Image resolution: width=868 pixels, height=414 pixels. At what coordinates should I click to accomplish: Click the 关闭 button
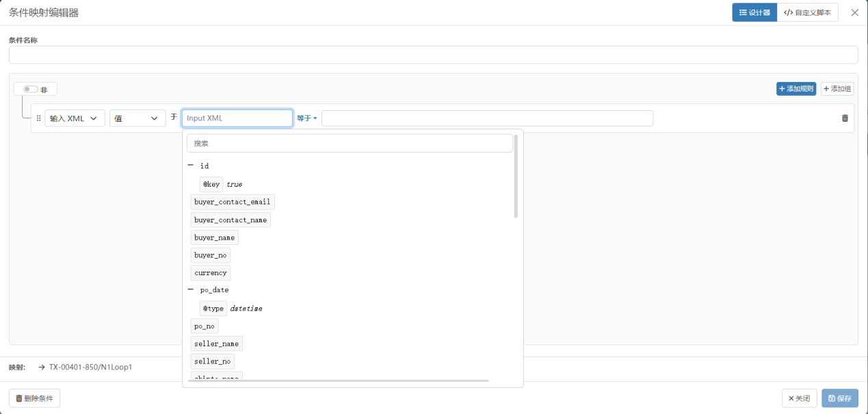[x=799, y=398]
